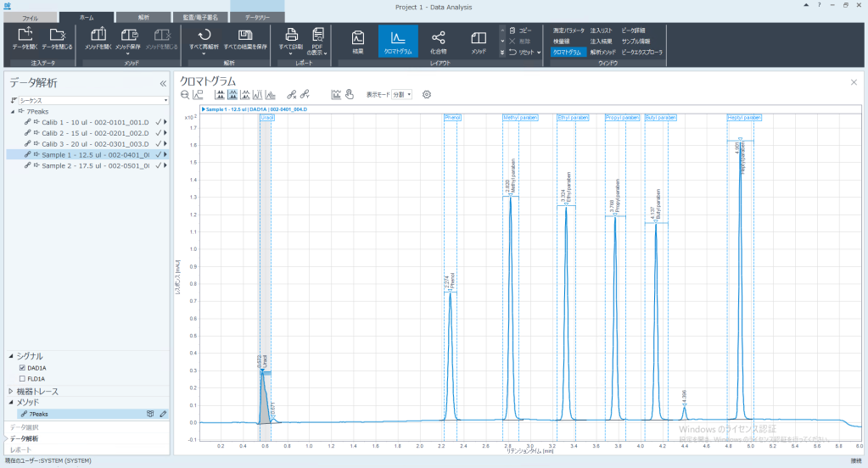
Task: Collapse the メソッド section
Action: point(10,402)
